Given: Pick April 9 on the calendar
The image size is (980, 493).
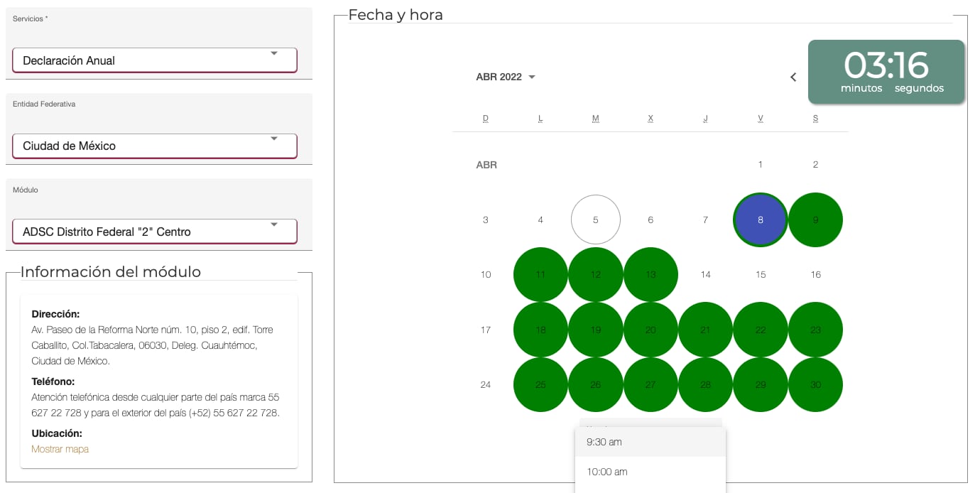Looking at the screenshot, I should pyautogui.click(x=815, y=220).
